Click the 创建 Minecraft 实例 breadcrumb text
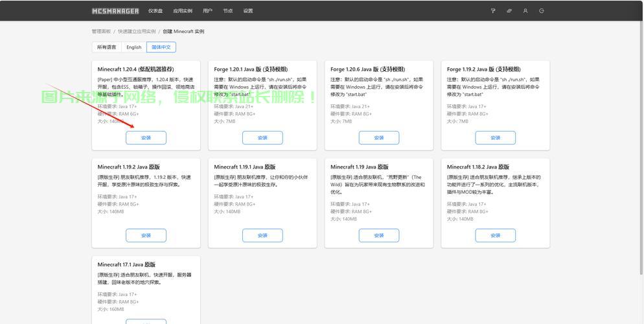Screen dimensions: 644x324 coord(183,31)
